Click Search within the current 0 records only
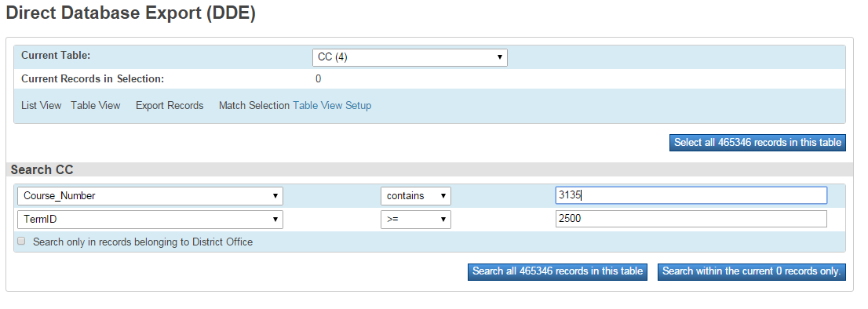This screenshot has width=868, height=309. (x=752, y=271)
